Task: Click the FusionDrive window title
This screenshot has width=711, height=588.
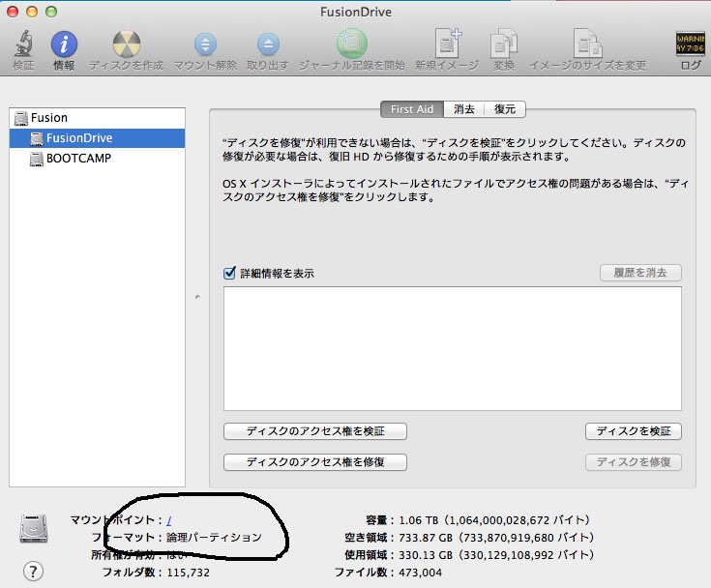Action: (356, 13)
